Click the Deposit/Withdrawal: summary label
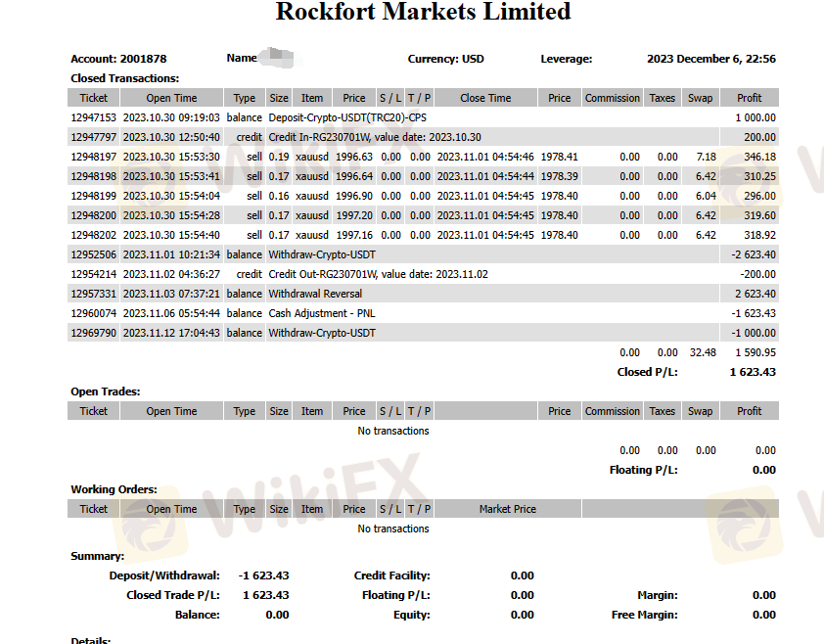The width and height of the screenshot is (824, 644). point(164,575)
